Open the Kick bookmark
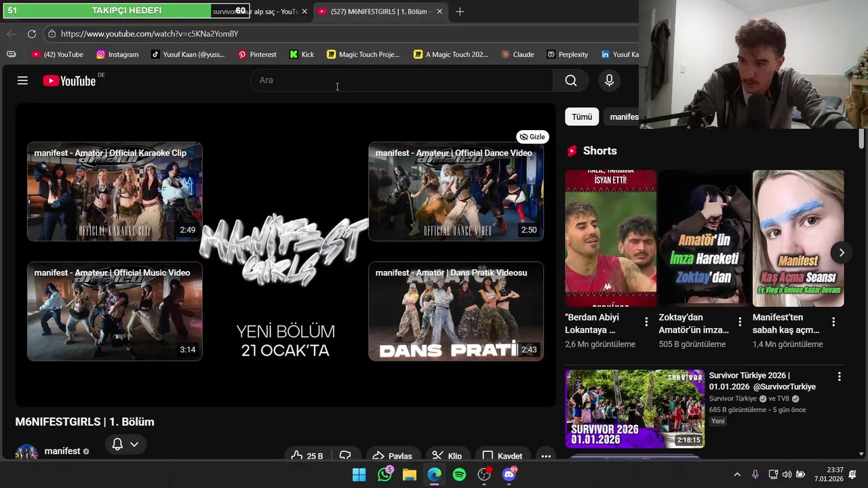Viewport: 868px width, 488px height. pos(302,54)
